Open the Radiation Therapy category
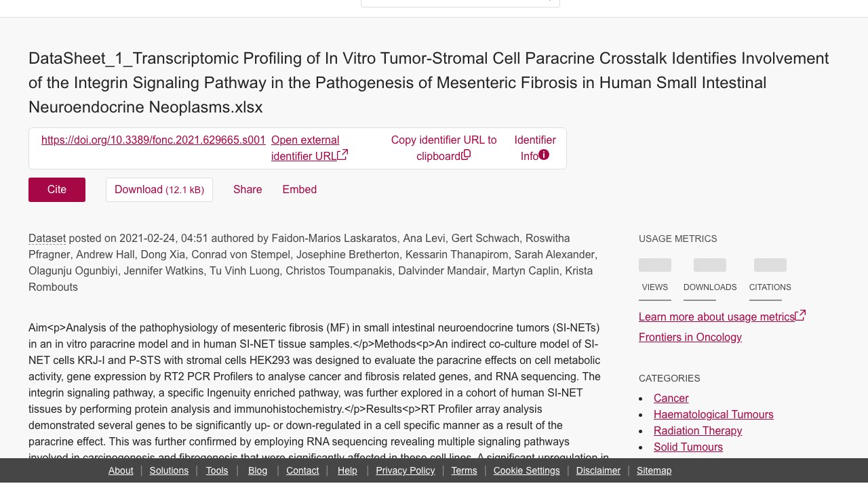Image resolution: width=868 pixels, height=488 pixels. point(698,431)
